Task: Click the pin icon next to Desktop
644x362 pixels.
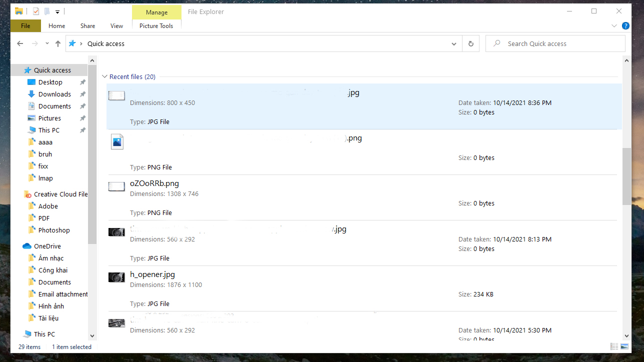Action: pyautogui.click(x=83, y=82)
